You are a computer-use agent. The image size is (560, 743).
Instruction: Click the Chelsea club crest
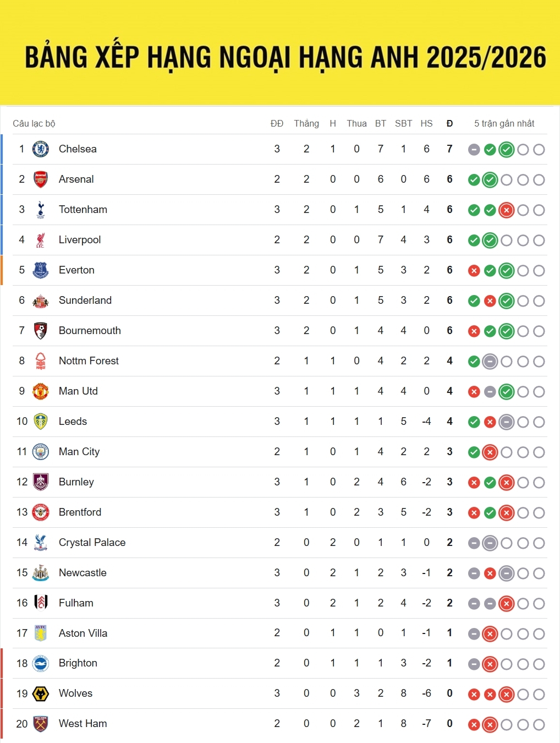coord(41,149)
